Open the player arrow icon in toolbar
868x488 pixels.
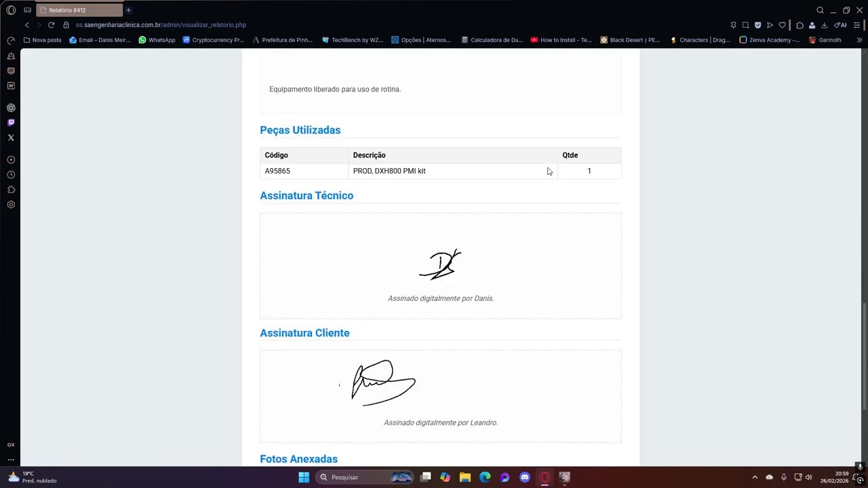point(770,25)
